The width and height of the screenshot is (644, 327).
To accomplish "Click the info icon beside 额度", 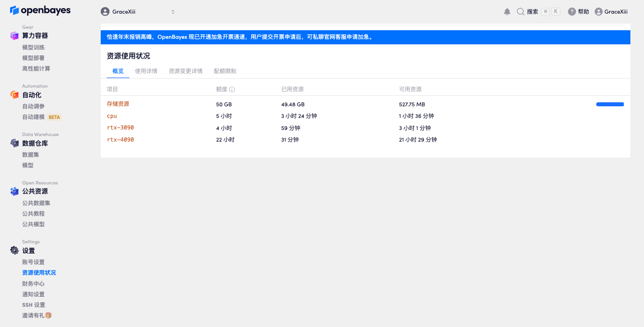I will pos(232,90).
